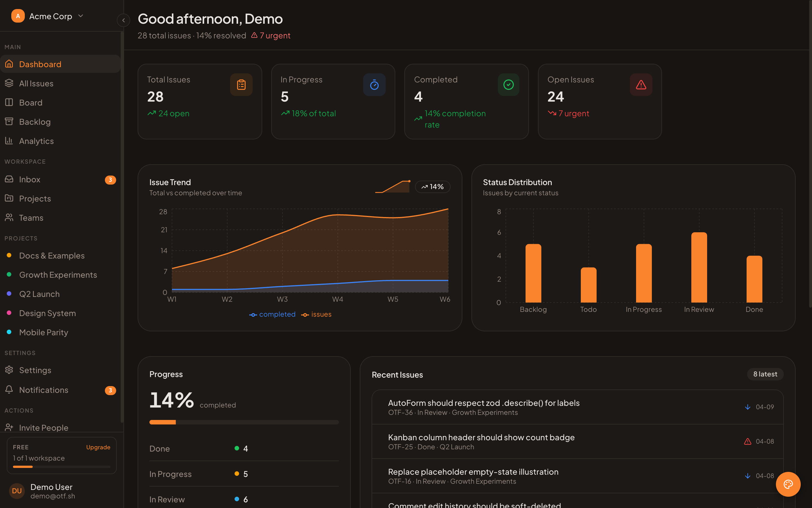
Task: Open Notifications from the sidebar
Action: click(60, 390)
